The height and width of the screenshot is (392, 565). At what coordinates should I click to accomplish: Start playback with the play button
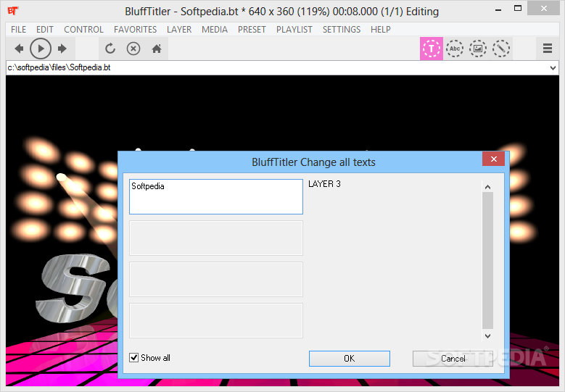(41, 49)
